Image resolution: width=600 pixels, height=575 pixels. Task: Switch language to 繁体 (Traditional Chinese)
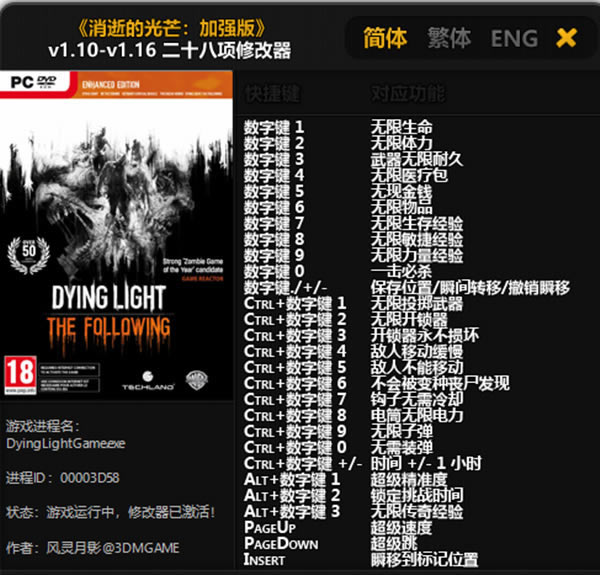tap(449, 38)
